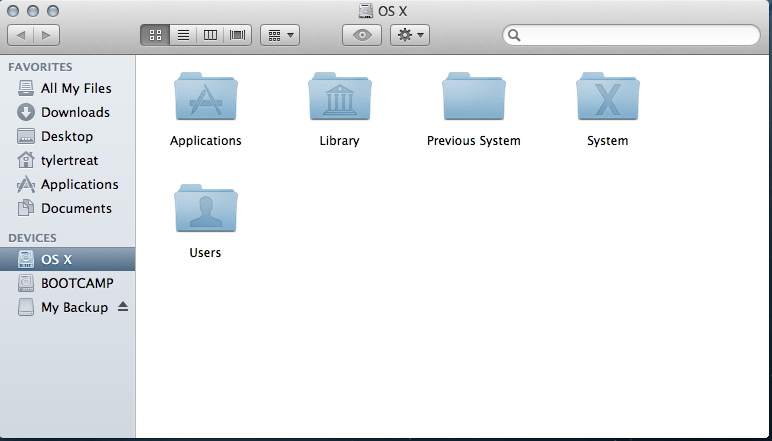
Task: Click the FAVORITES section header
Action: coord(40,67)
